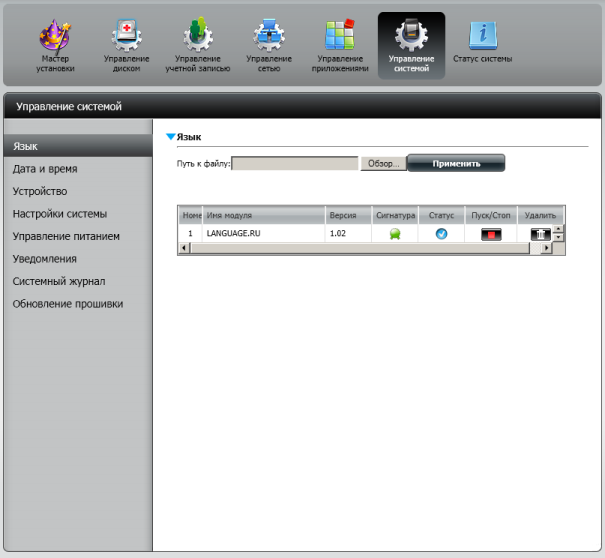Click the Имя модуля column header

tap(264, 215)
